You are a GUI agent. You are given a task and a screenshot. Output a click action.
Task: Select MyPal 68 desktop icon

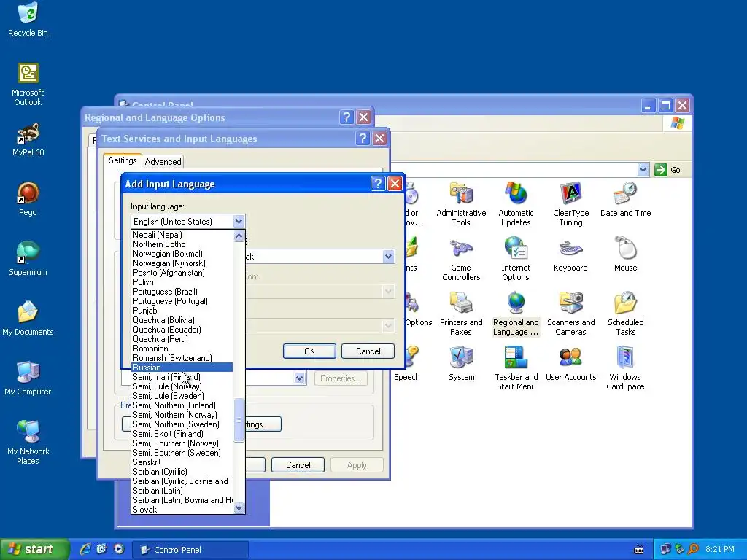coord(28,140)
